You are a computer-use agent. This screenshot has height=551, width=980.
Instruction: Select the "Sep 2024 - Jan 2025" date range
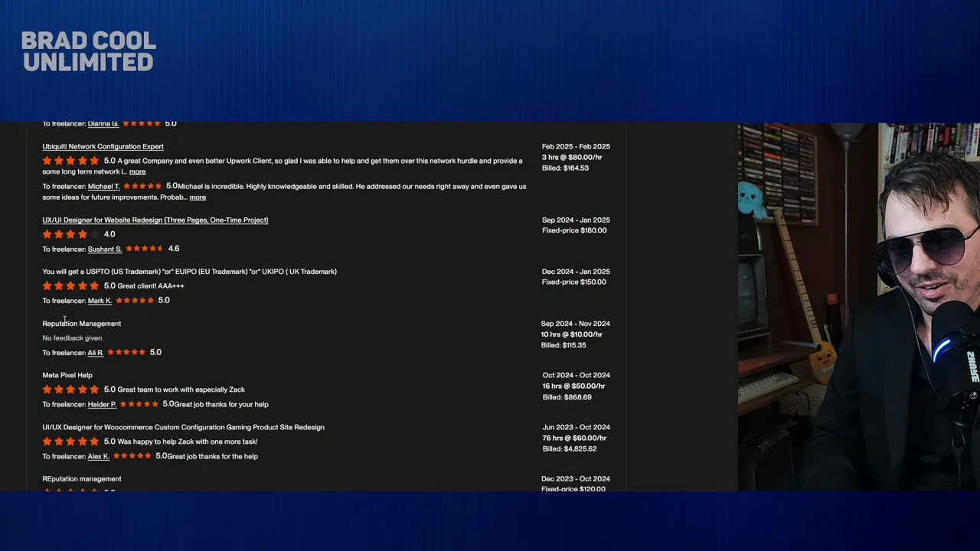[x=576, y=220]
